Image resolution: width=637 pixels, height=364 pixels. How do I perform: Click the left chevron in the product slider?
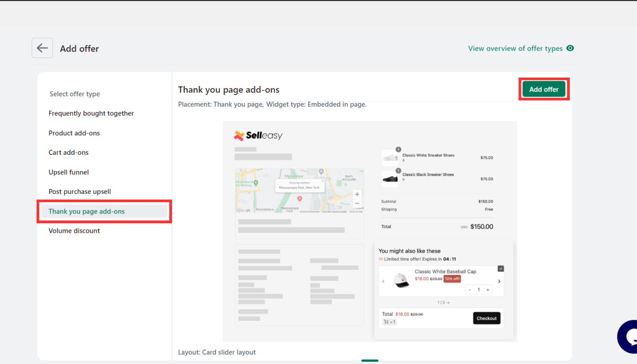click(x=383, y=282)
